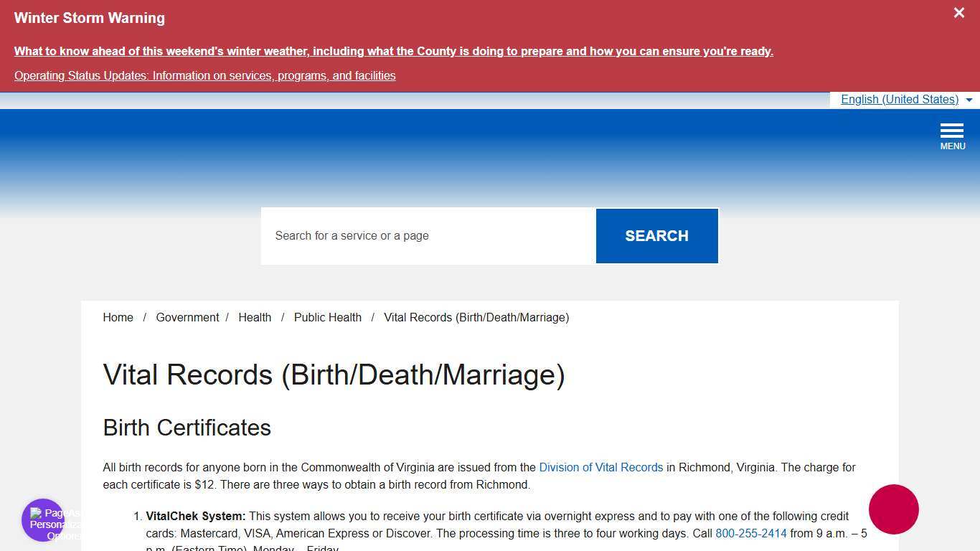980x551 pixels.
Task: Open the purple PageAssist Personalization Options widget
Action: [x=42, y=520]
